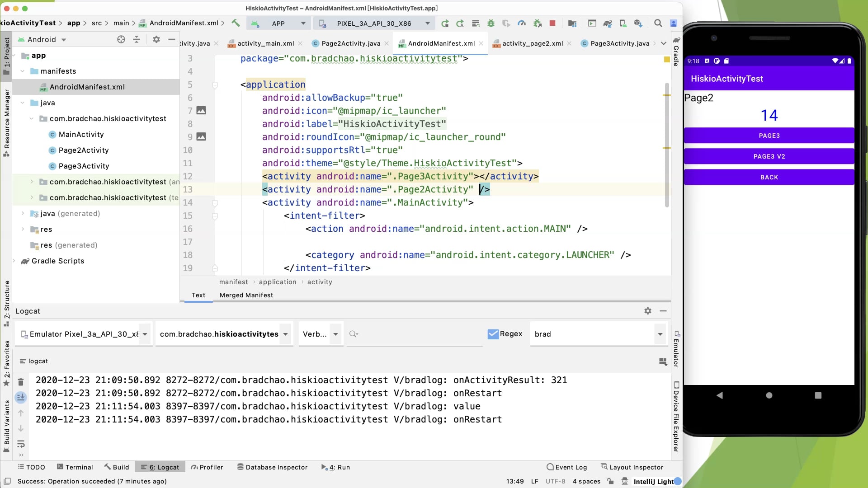
Task: Switch to the Page2Activity.java tab
Action: coord(350,43)
